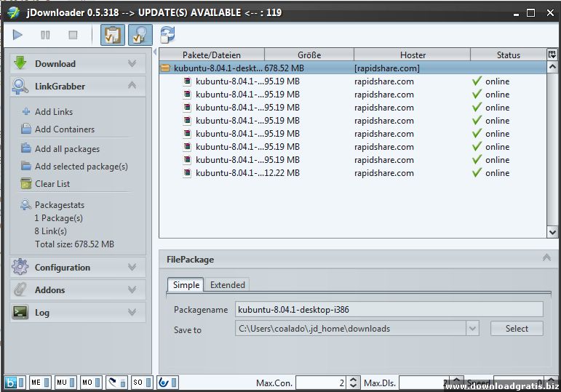Toggle the clipboard monitoring icon
This screenshot has width=561, height=392.
[113, 35]
